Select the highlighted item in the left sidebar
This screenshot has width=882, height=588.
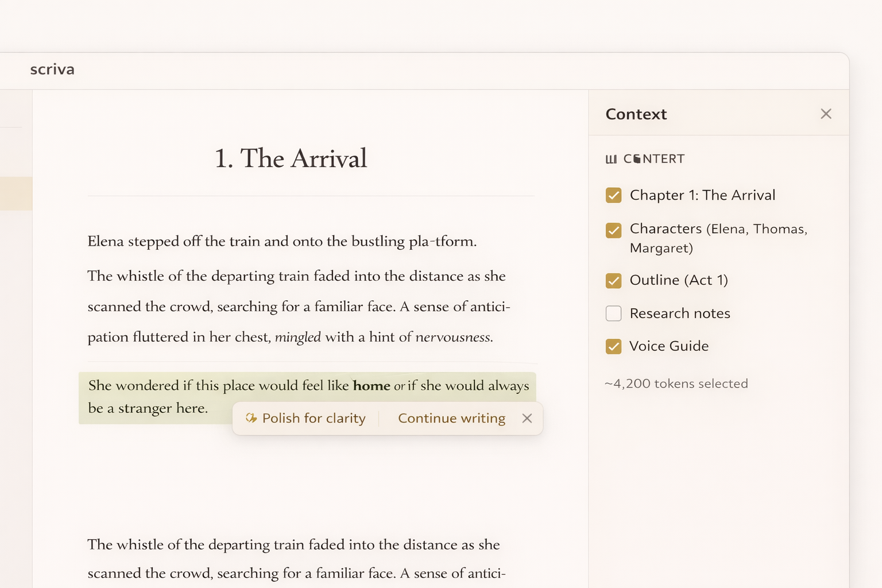point(16,194)
